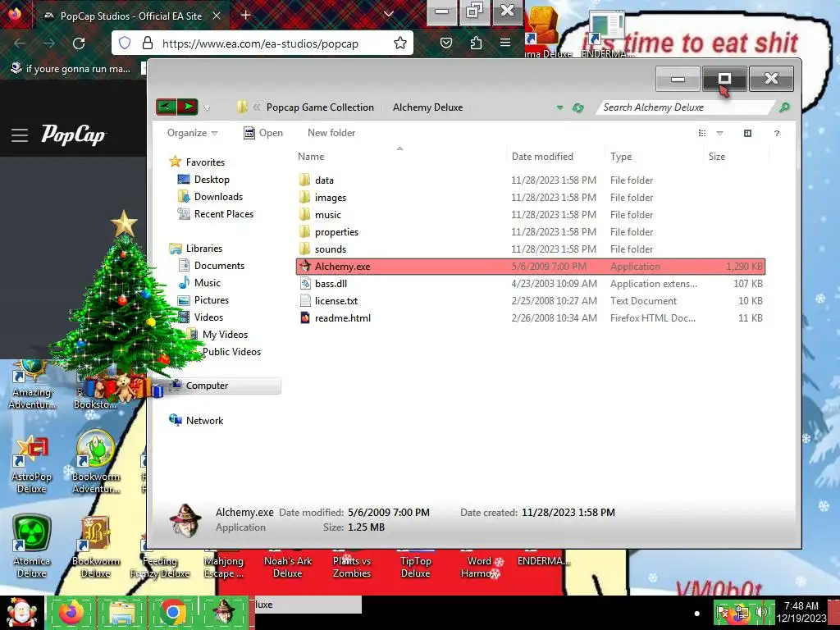Image resolution: width=840 pixels, height=630 pixels.
Task: Select the music folder
Action: click(531, 214)
